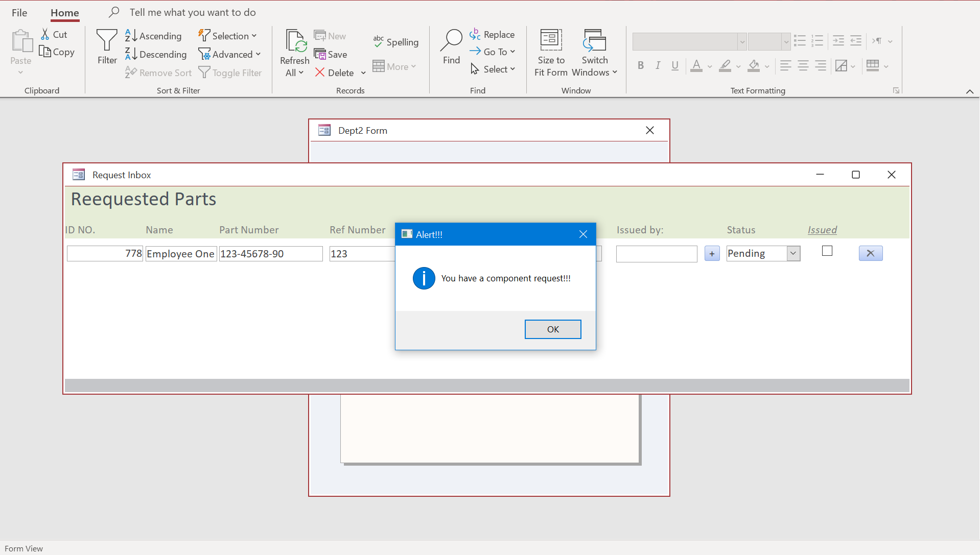The image size is (980, 555).
Task: Run the Spelling check
Action: [396, 42]
